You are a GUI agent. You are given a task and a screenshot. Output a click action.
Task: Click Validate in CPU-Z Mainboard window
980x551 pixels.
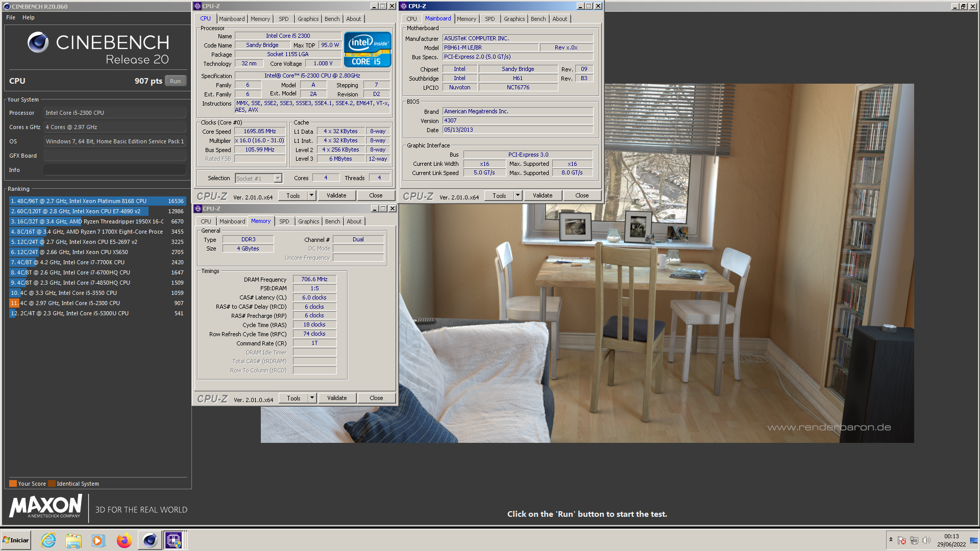[543, 195]
